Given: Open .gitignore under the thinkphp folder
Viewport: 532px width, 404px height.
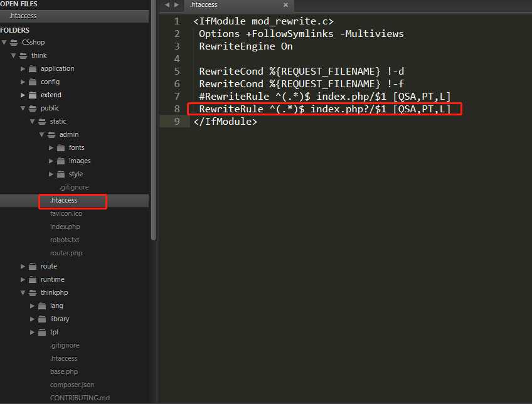Looking at the screenshot, I should [x=65, y=345].
